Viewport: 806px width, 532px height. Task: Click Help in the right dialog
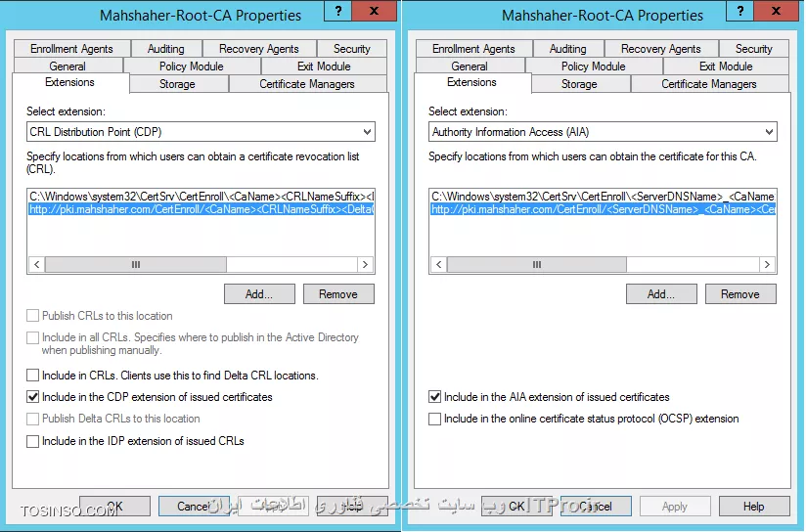coord(754,507)
